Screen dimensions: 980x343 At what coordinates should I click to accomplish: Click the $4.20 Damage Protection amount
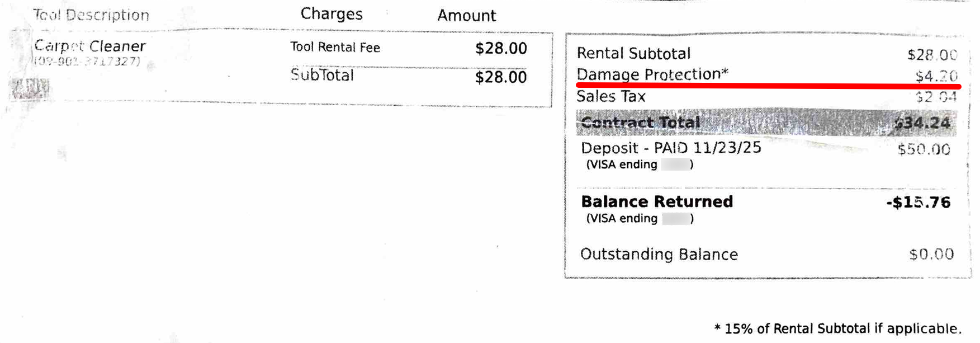click(936, 76)
